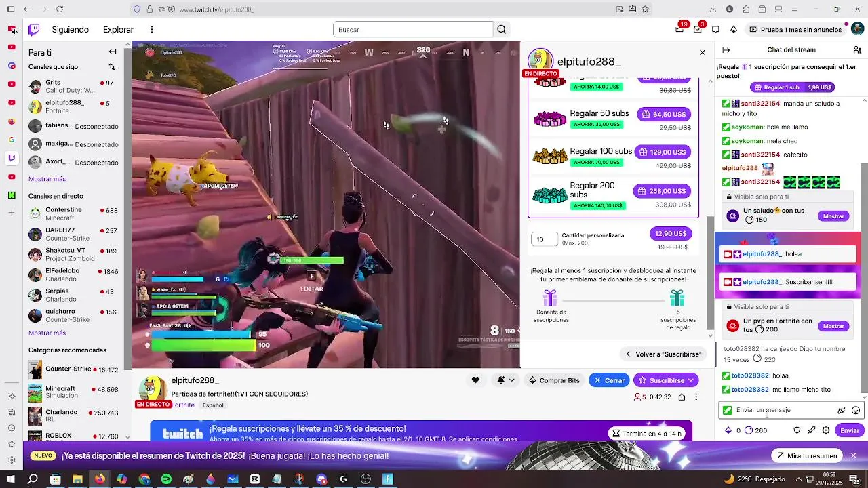Open the notification bell dropdown

click(x=505, y=380)
